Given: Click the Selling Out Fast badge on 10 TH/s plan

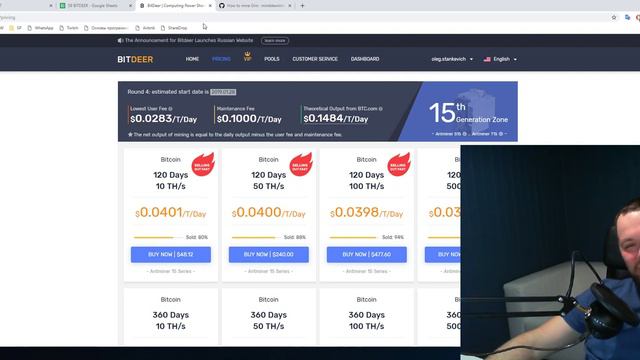Looking at the screenshot, I should 203,164.
